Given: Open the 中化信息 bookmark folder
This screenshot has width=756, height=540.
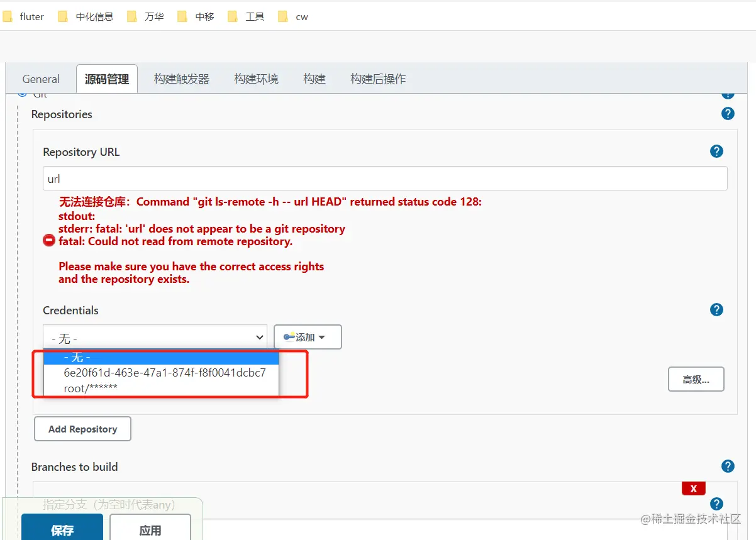Looking at the screenshot, I should point(86,17).
